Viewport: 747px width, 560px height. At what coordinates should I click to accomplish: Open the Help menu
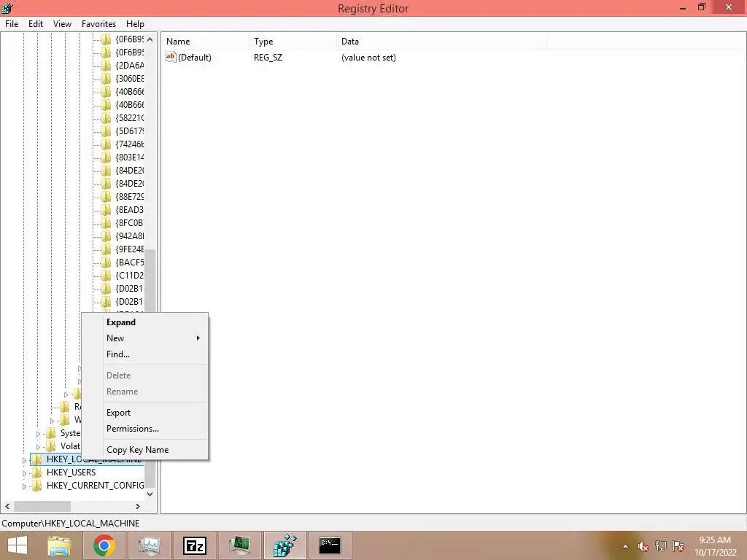[135, 24]
